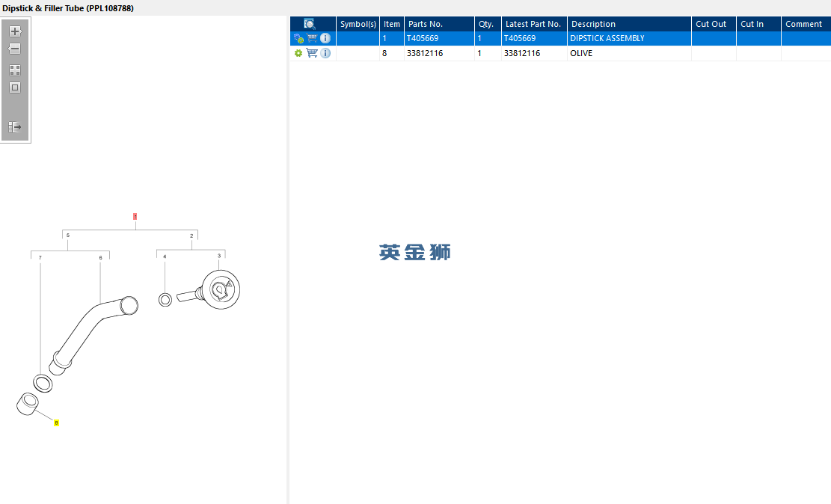Viewport: 831px width, 504px height.
Task: Click item number 8 cell
Action: [392, 53]
